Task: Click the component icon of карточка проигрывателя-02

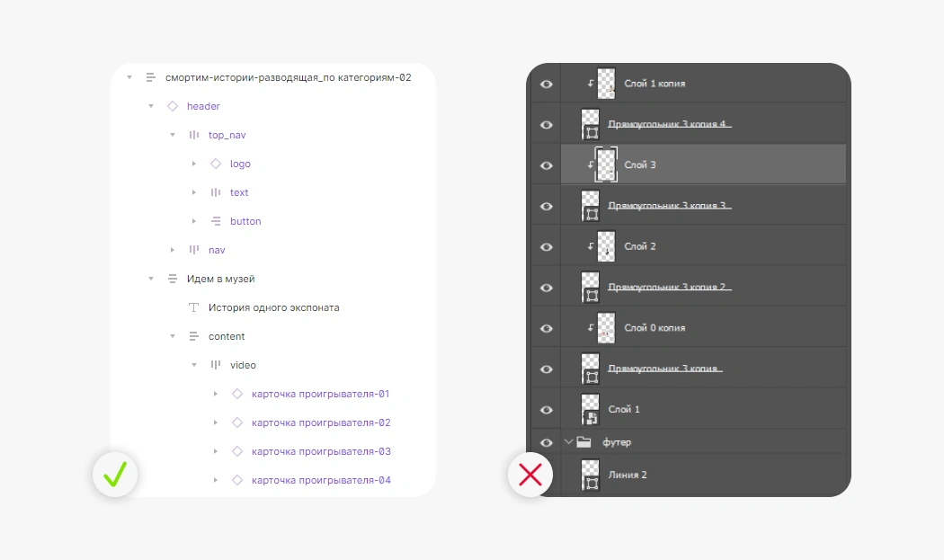Action: pyautogui.click(x=237, y=422)
